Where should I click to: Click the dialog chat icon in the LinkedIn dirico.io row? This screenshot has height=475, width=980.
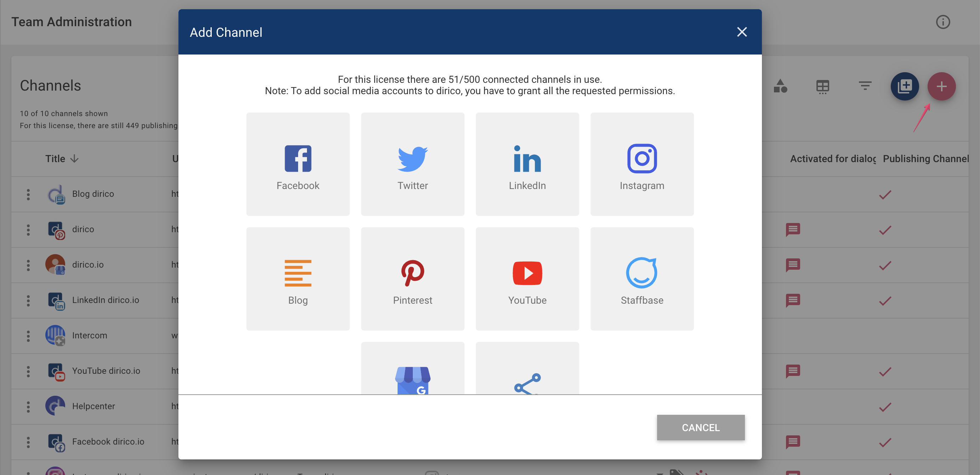[793, 301]
